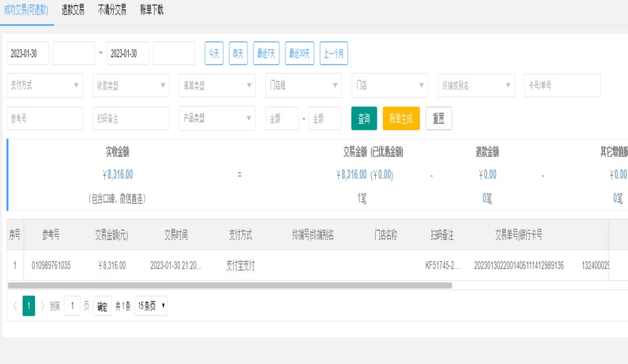Focus the 参考号 search field
Viewport: 628px width, 364px height.
(x=45, y=119)
